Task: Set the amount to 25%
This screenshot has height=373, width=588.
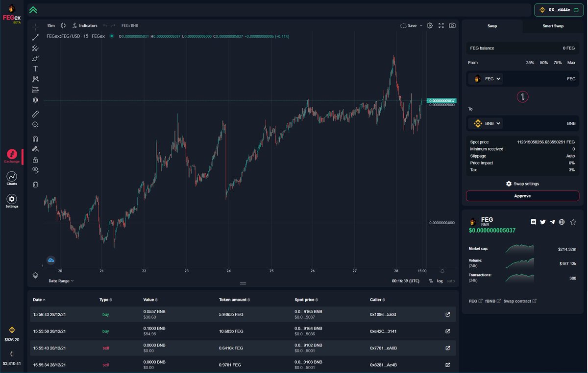Action: click(530, 63)
